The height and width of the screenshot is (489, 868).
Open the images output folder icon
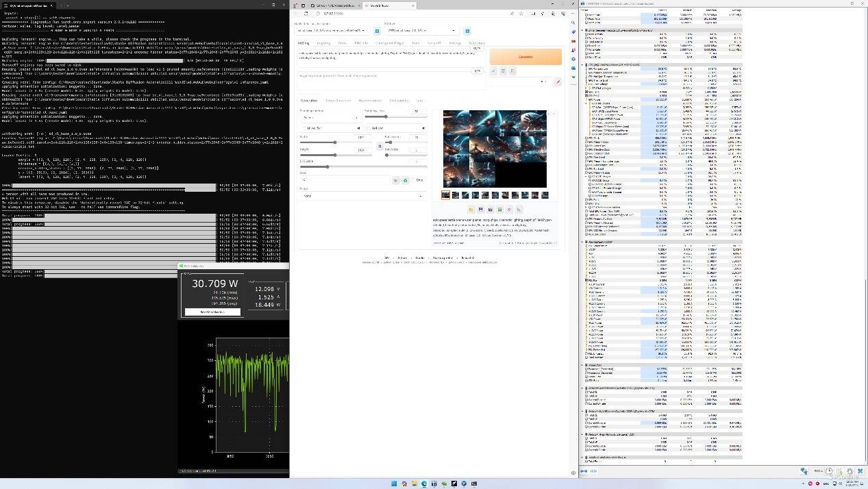(x=471, y=210)
